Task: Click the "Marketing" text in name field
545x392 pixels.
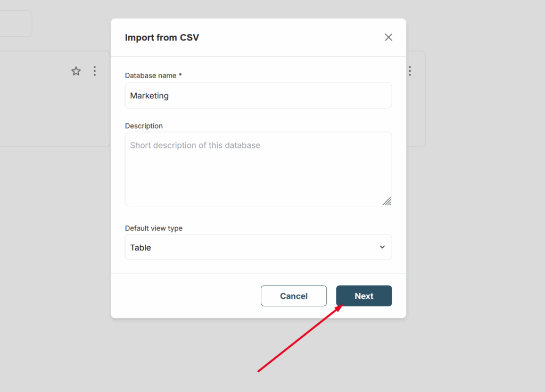Action: pyautogui.click(x=150, y=96)
